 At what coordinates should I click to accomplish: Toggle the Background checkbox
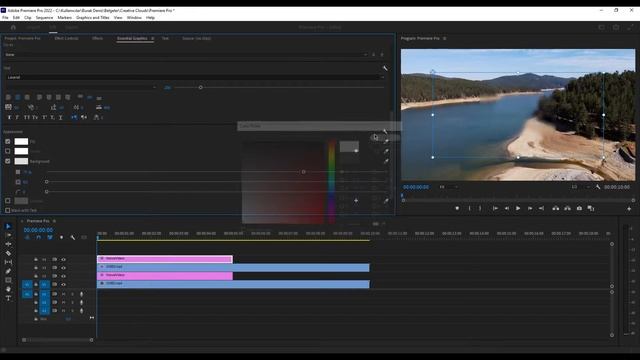tap(8, 161)
